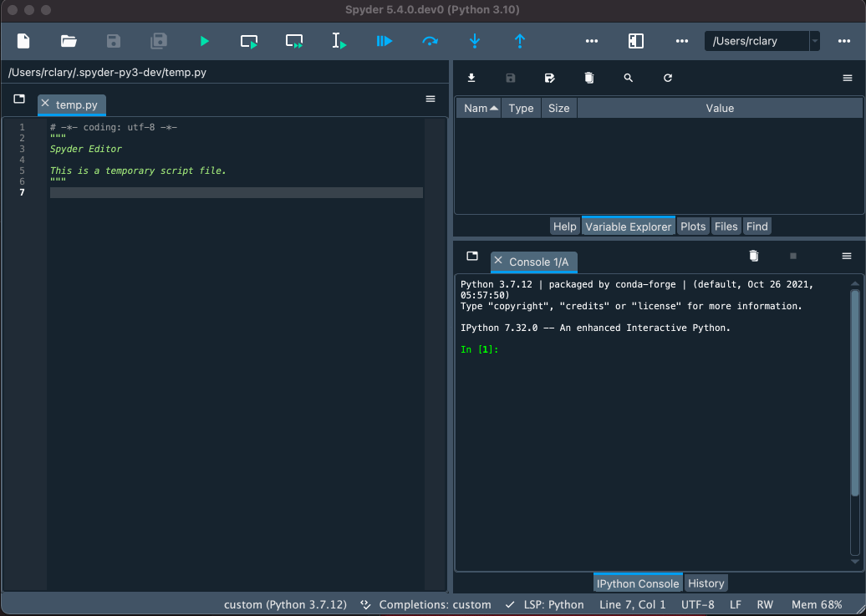Click the Spyder Editor docstring line
The image size is (866, 616).
85,149
